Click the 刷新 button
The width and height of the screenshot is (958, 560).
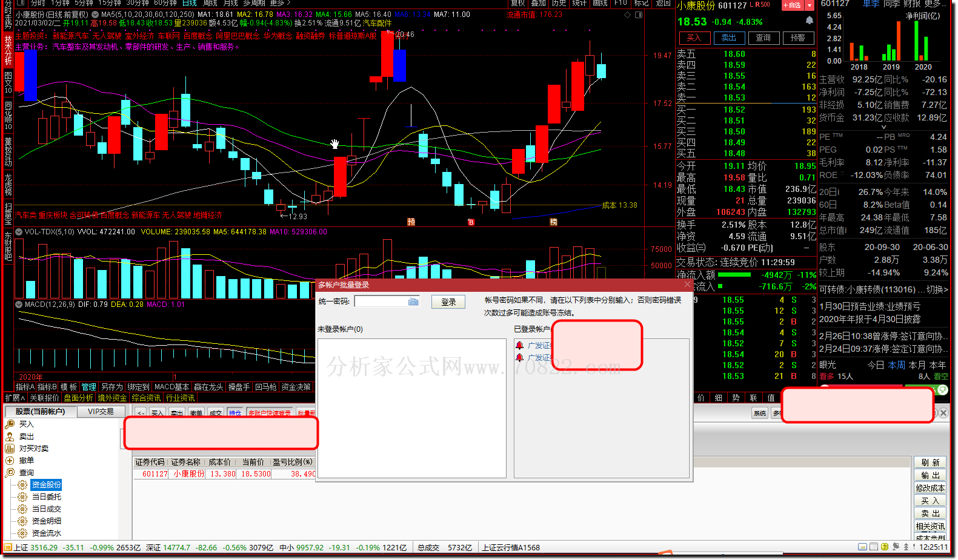[x=930, y=463]
